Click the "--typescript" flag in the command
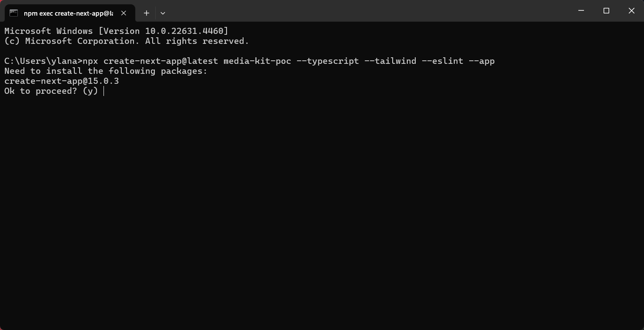This screenshot has width=644, height=330. click(328, 61)
